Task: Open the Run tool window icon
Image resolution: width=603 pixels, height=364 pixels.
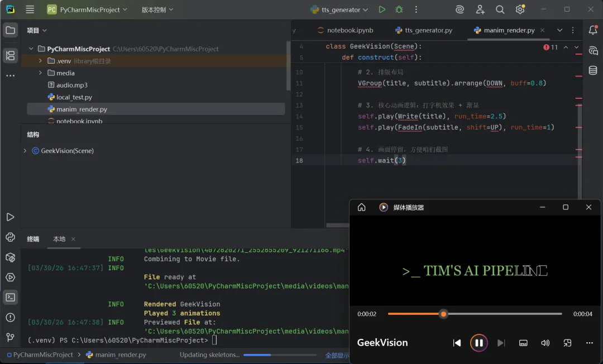Action: point(11,217)
